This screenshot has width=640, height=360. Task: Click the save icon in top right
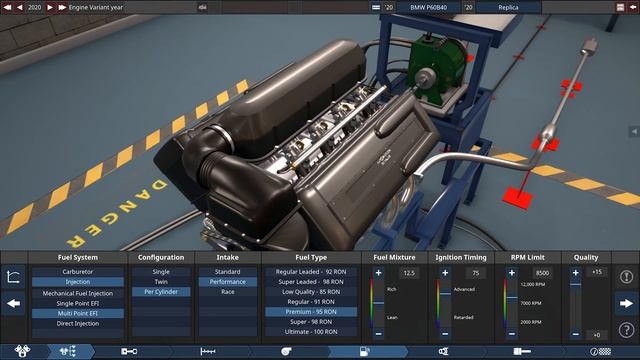pos(620,7)
